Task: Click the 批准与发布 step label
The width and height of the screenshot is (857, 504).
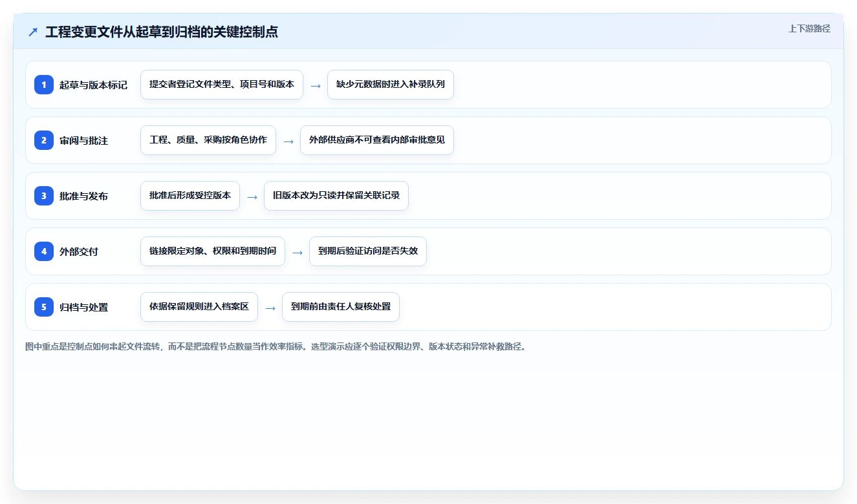Action: coord(83,196)
